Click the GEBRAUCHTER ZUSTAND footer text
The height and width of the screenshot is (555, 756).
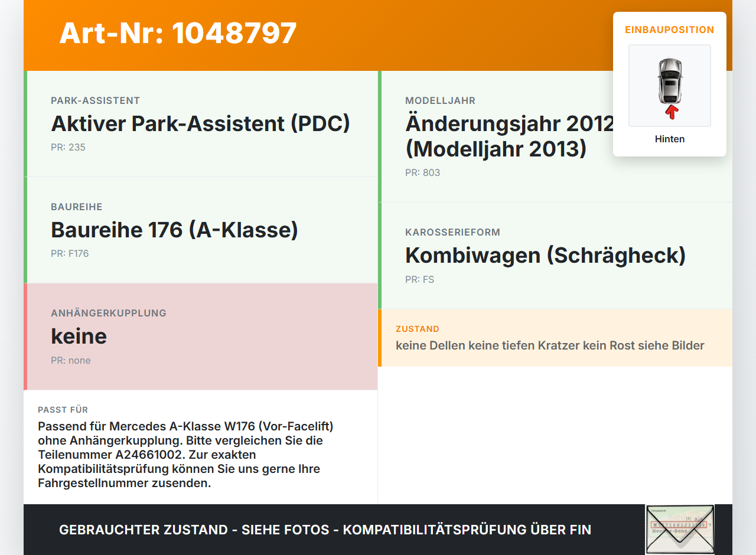pos(325,530)
